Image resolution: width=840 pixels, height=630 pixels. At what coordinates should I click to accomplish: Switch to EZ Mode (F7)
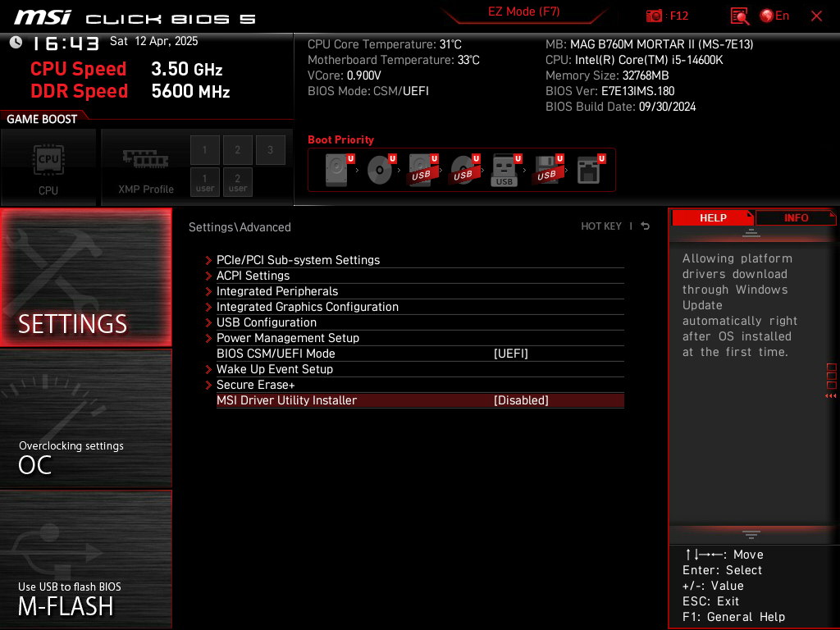coord(523,11)
